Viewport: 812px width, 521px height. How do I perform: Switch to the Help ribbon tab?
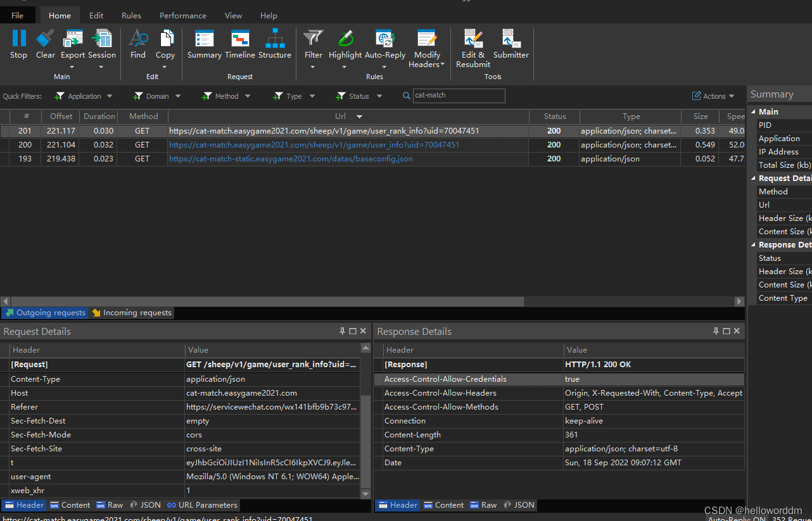[x=269, y=15]
